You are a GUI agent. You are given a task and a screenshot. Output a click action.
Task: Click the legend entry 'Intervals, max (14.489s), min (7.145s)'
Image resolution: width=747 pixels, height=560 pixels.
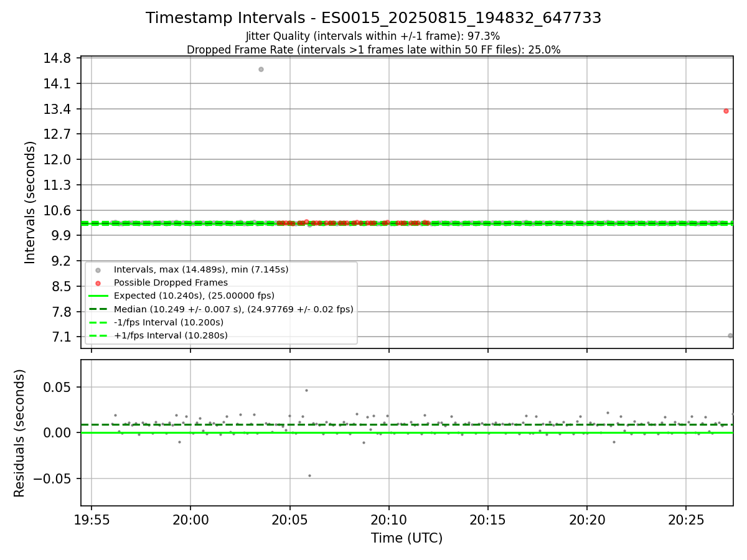[x=201, y=269]
